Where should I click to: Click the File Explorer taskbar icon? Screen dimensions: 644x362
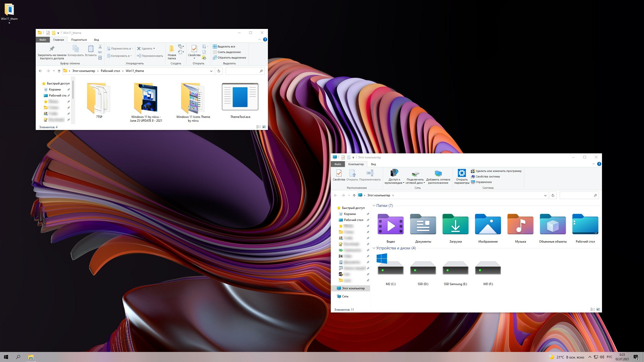click(x=31, y=357)
